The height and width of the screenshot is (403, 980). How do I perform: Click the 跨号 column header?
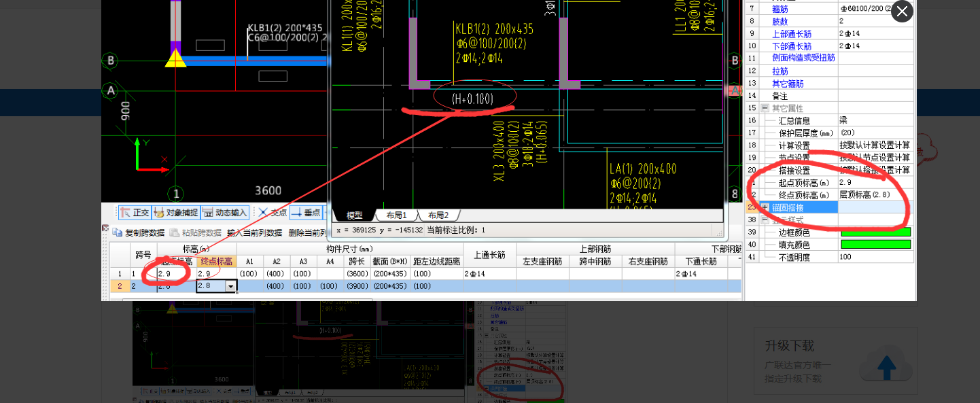143,256
